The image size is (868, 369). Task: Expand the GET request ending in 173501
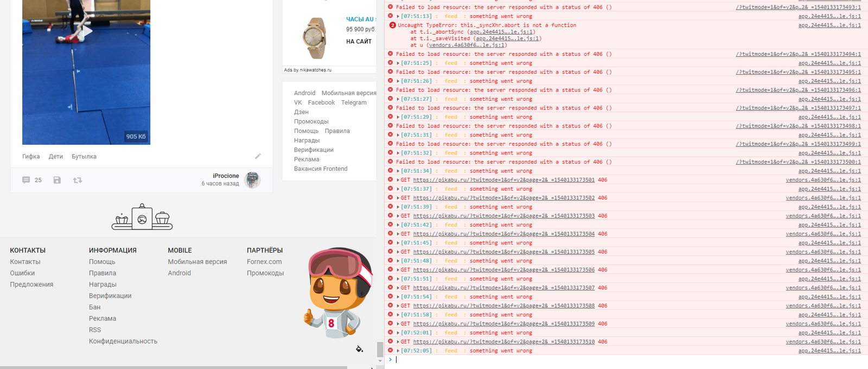point(398,180)
